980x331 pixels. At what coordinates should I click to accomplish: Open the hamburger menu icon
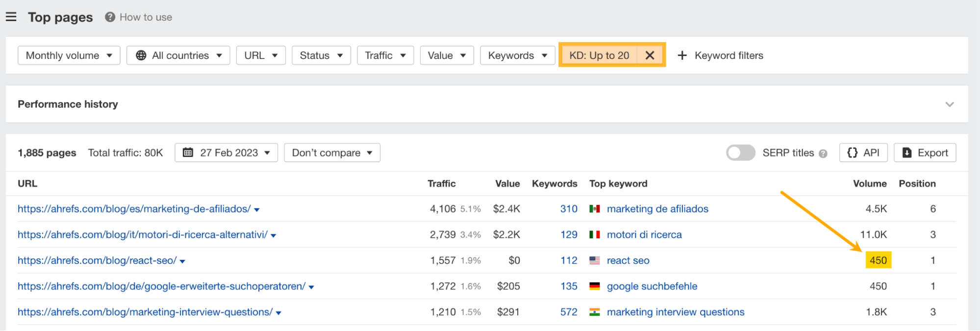point(11,17)
